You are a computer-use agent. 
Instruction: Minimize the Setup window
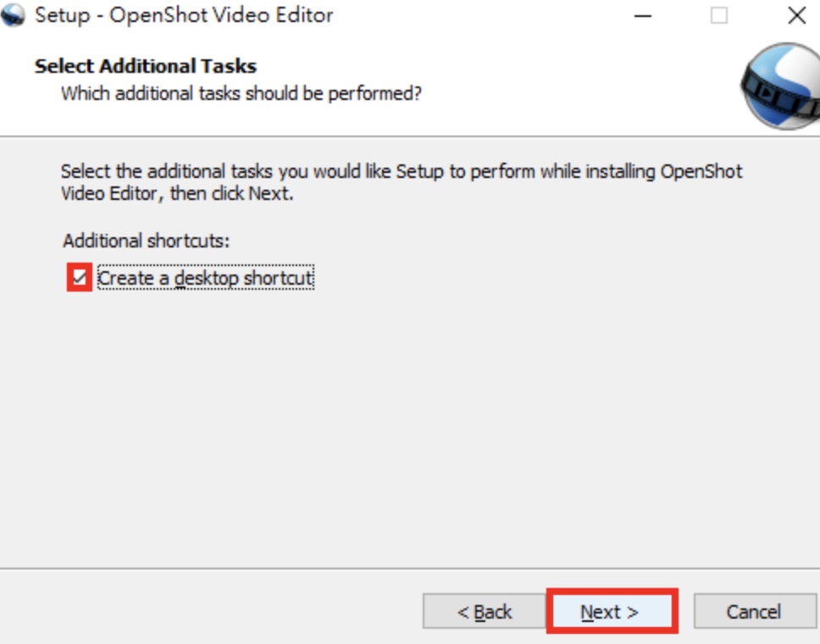642,16
